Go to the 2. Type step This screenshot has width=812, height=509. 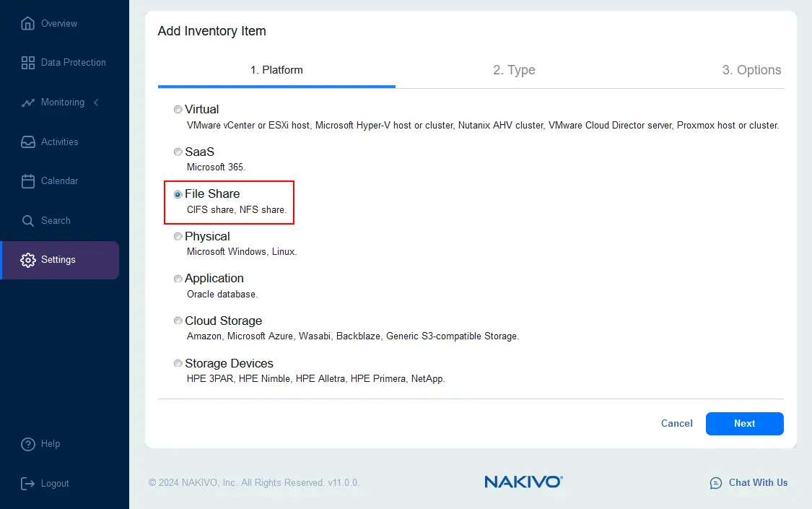coord(514,70)
